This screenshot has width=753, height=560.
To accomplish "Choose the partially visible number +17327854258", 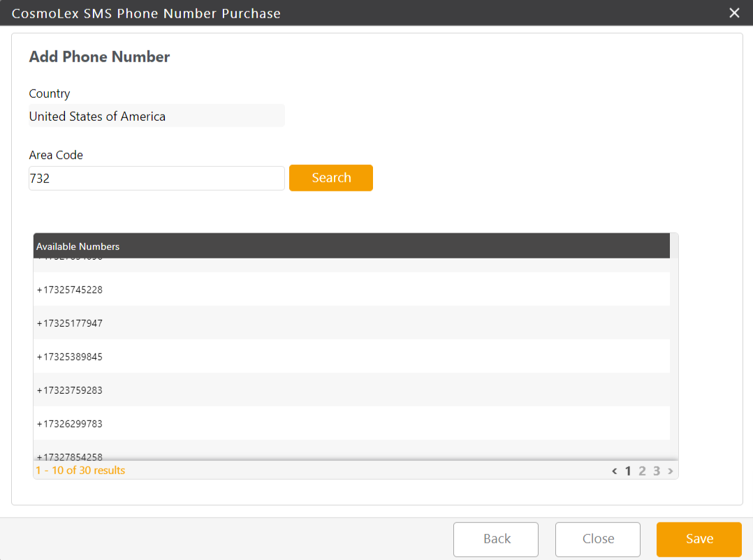I will (70, 455).
